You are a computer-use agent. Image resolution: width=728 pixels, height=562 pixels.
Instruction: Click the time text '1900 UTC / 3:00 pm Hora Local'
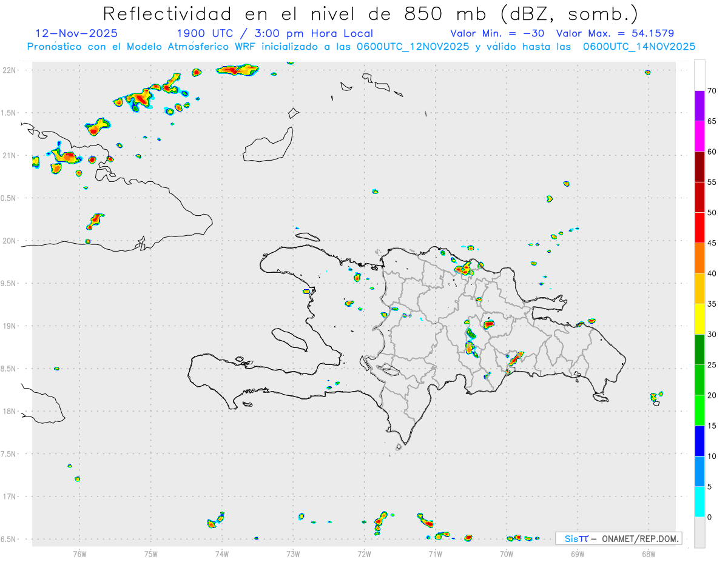click(275, 33)
